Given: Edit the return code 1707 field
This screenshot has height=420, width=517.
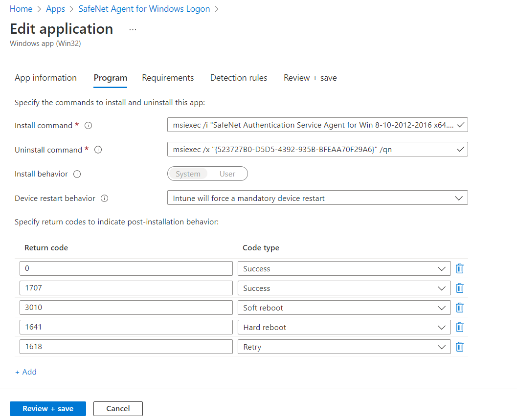Looking at the screenshot, I should click(126, 288).
